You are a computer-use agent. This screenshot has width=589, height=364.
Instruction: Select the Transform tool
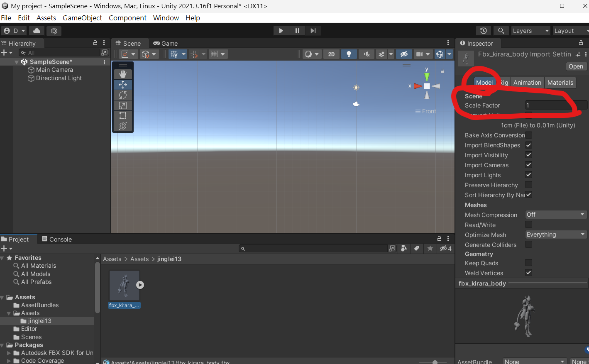tap(123, 126)
